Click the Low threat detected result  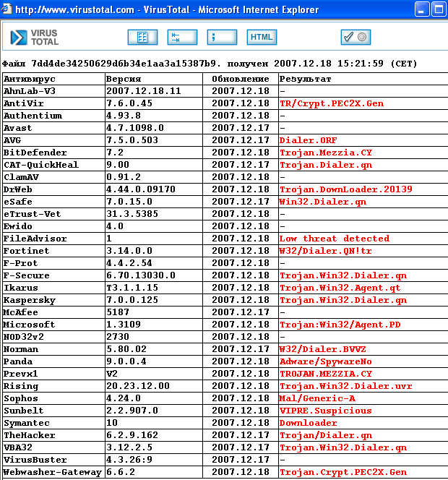tap(335, 239)
